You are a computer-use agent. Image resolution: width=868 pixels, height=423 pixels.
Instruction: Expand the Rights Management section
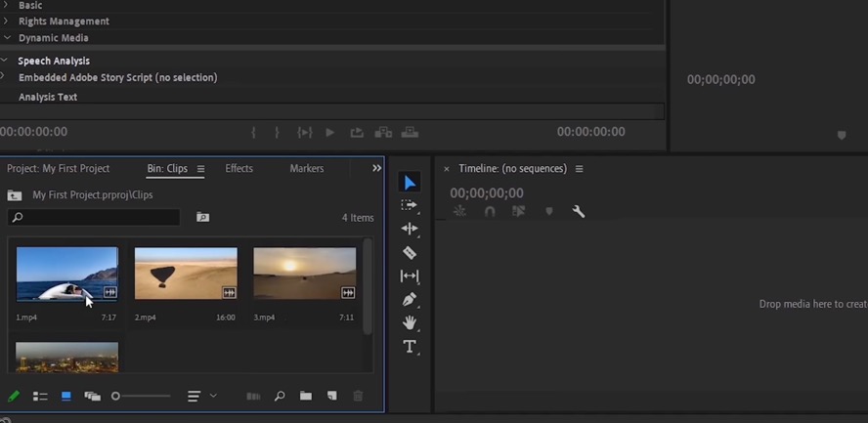tap(6, 21)
